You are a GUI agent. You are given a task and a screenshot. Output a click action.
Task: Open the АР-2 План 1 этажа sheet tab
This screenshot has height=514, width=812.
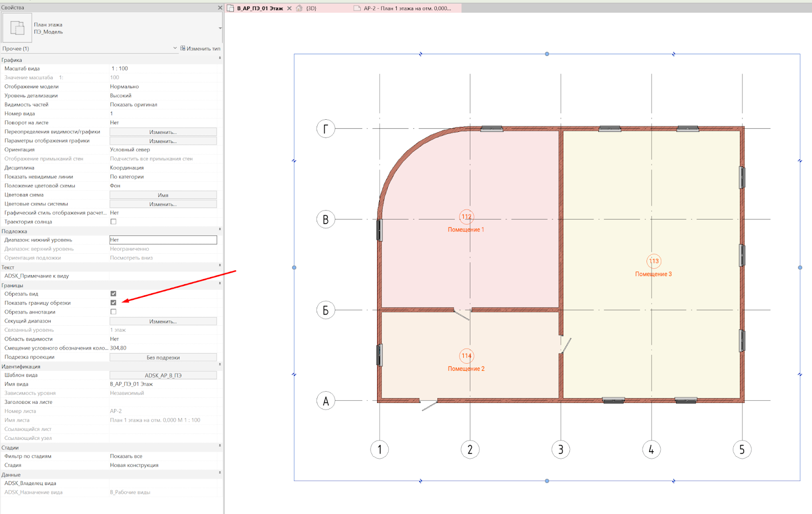point(407,9)
